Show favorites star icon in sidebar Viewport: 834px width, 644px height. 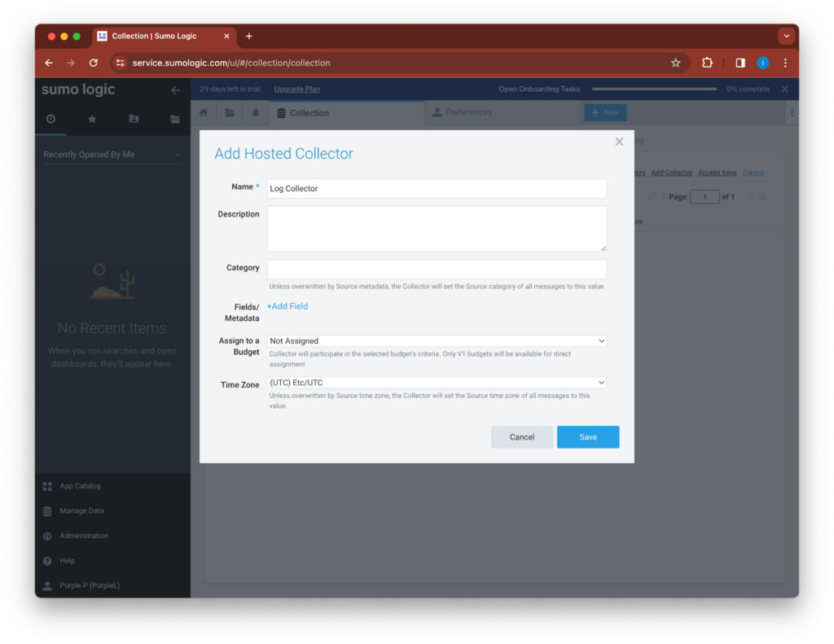point(92,119)
